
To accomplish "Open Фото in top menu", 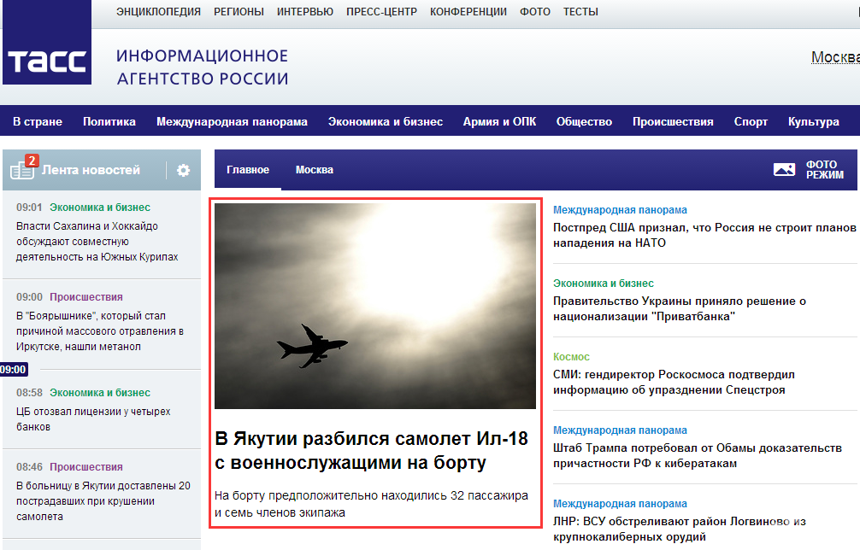I will 535,12.
